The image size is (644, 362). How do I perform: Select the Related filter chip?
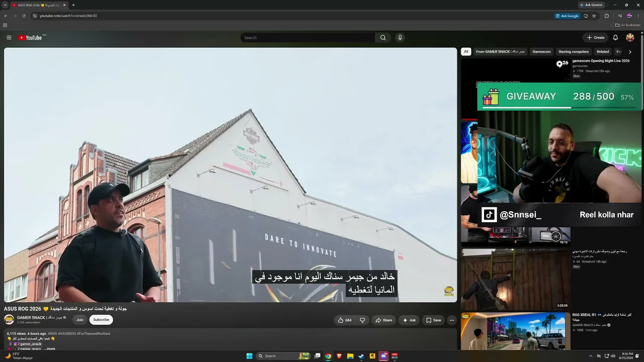603,52
